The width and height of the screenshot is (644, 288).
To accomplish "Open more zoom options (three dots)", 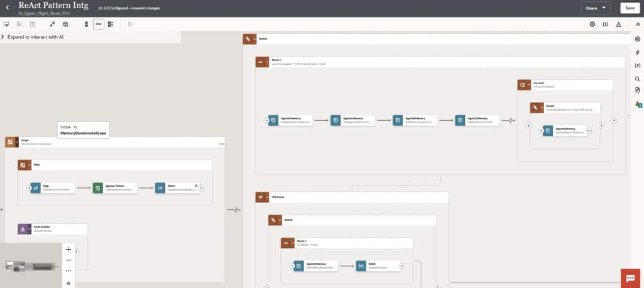I will (69, 271).
